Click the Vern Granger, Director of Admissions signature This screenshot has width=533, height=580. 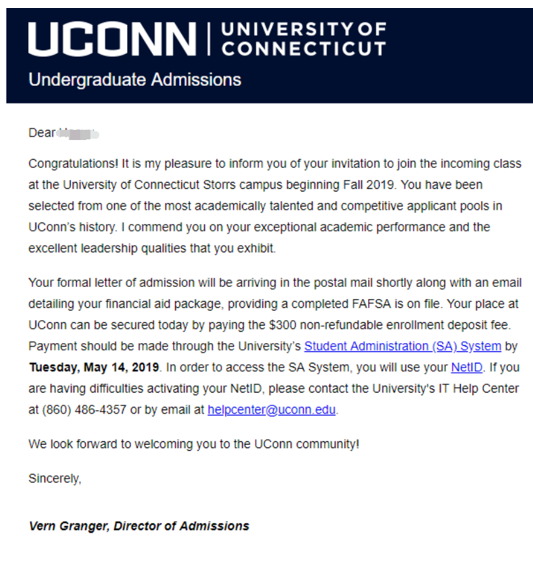139,526
